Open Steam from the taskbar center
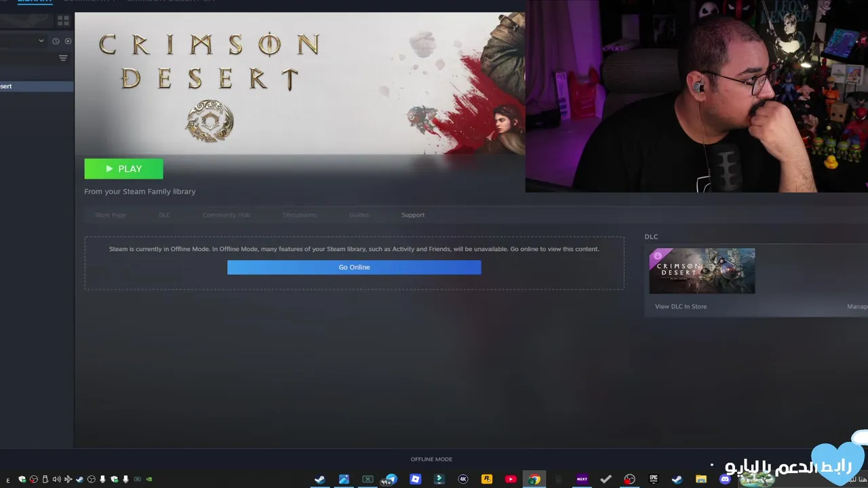Image resolution: width=868 pixels, height=488 pixels. (319, 479)
